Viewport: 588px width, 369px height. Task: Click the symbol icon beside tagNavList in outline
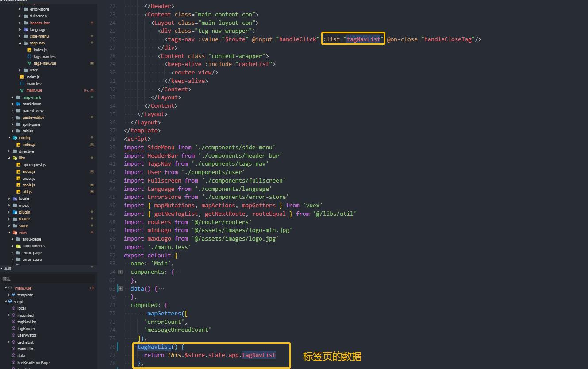(x=13, y=322)
